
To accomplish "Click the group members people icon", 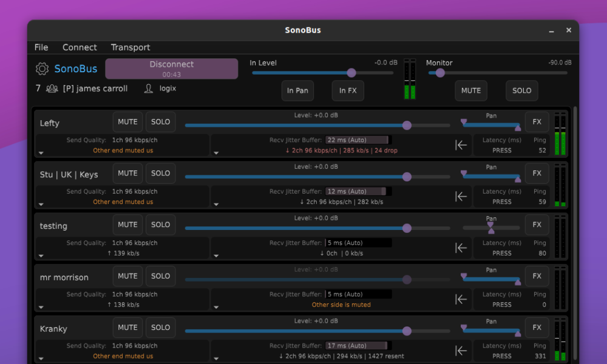I will (52, 89).
